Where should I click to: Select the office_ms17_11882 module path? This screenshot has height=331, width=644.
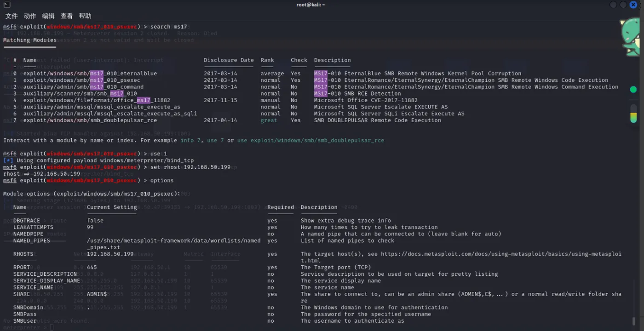click(x=97, y=100)
